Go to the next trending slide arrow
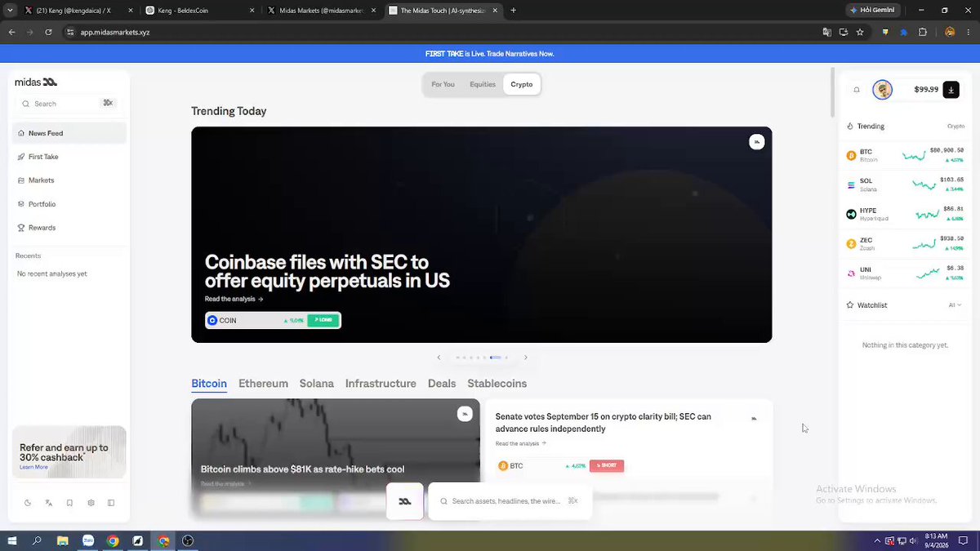Viewport: 980px width, 551px height. coord(525,358)
